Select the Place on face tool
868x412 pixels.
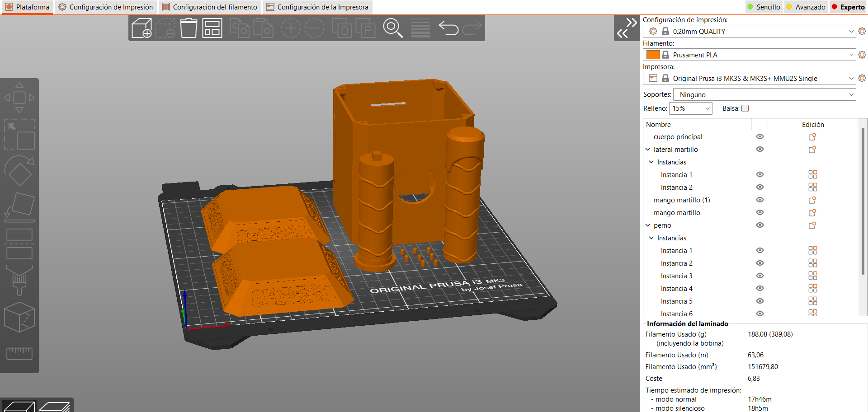[x=19, y=207]
